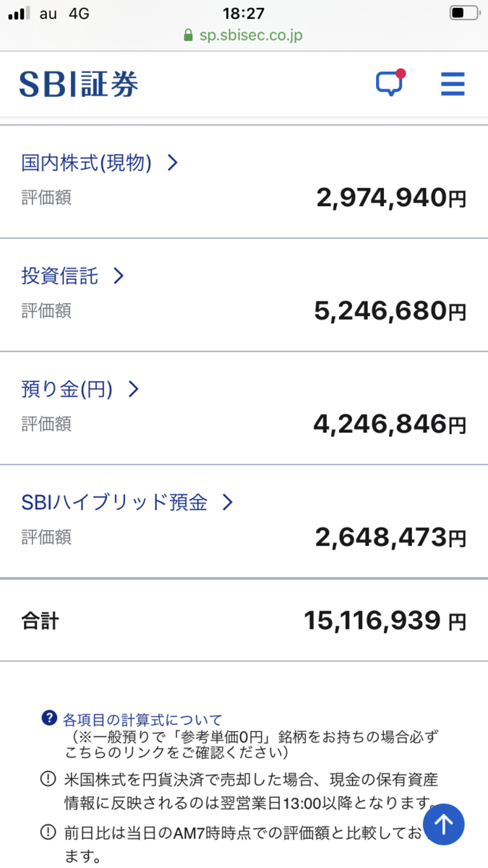Open the 投資信託 holdings link
This screenshot has width=488, height=868.
pyautogui.click(x=60, y=276)
